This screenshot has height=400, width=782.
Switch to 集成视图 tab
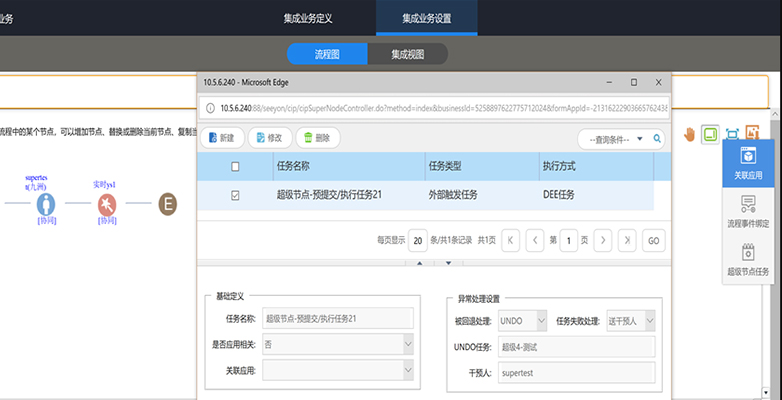(x=407, y=54)
